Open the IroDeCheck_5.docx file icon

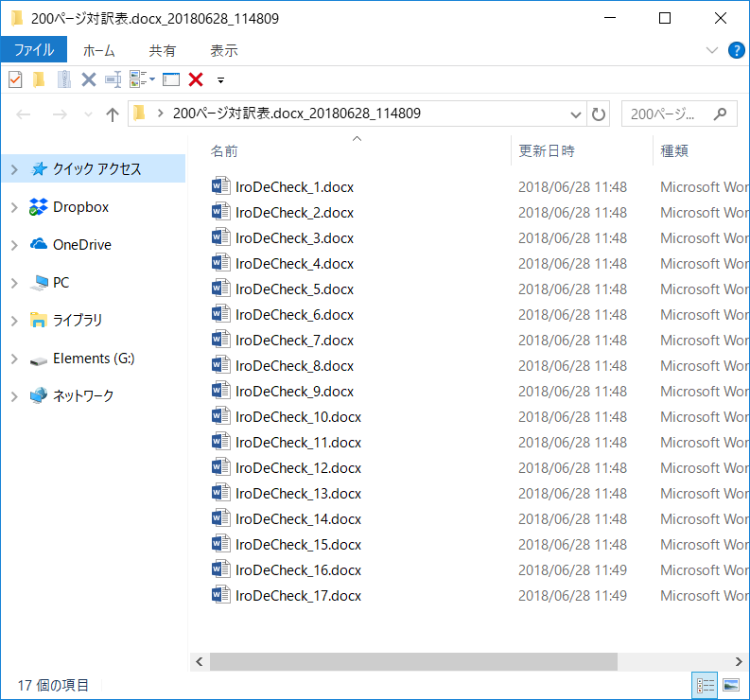tap(221, 289)
